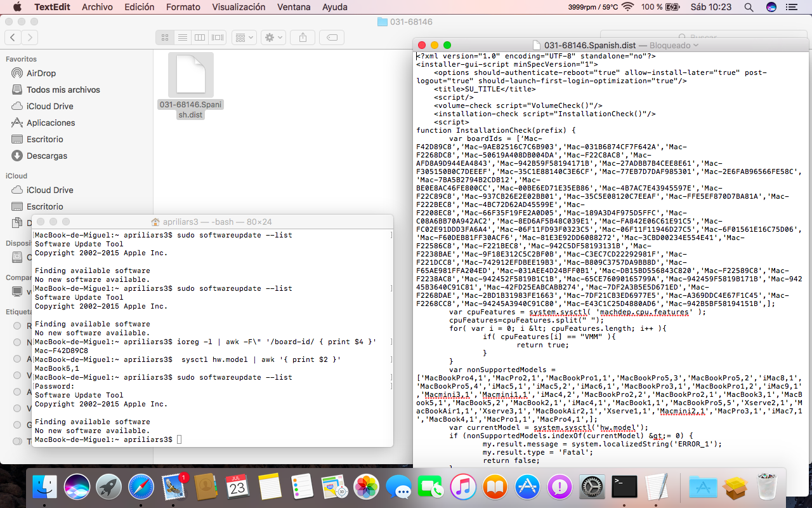Viewport: 812px width, 508px height.
Task: Launch Siri from the Dock
Action: pos(77,487)
